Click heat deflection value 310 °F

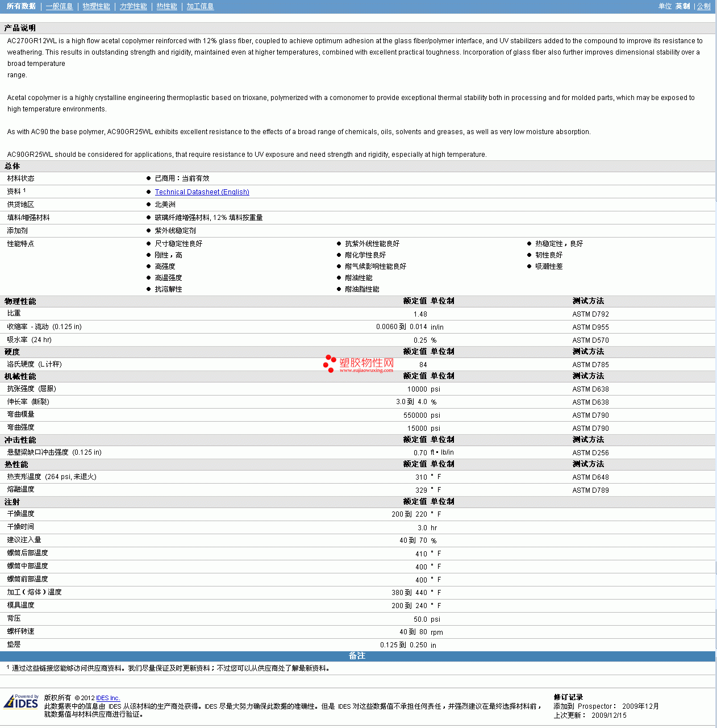click(x=428, y=477)
